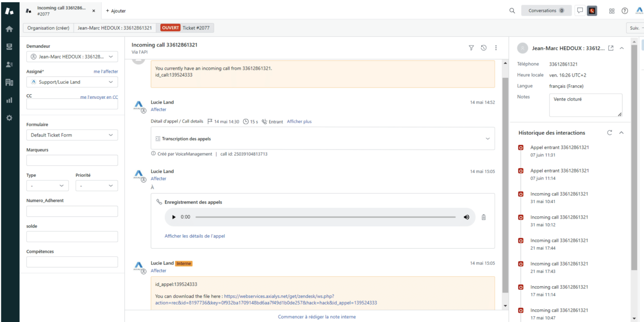
Task: Click the conversation filter funnel icon
Action: point(471,48)
